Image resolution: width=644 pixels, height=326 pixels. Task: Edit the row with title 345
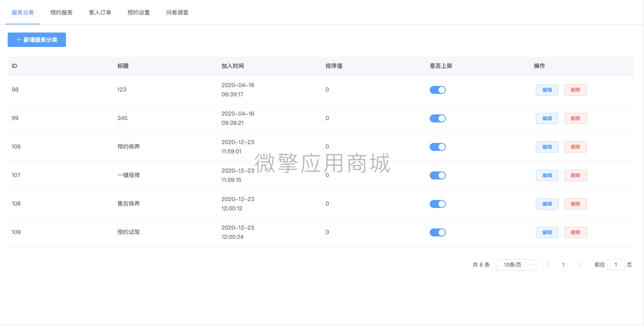click(x=547, y=118)
